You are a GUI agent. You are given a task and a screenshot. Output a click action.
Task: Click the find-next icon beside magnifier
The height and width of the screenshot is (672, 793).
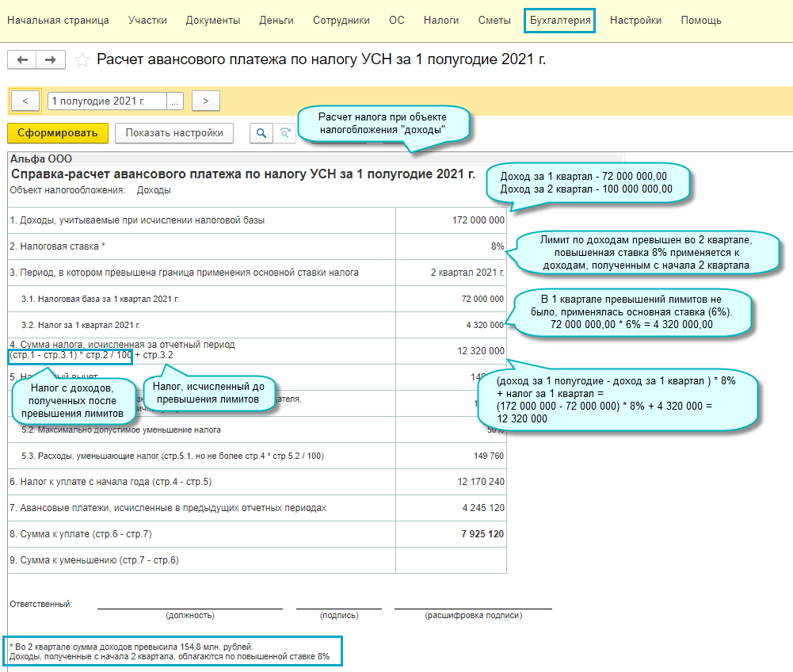tap(284, 133)
